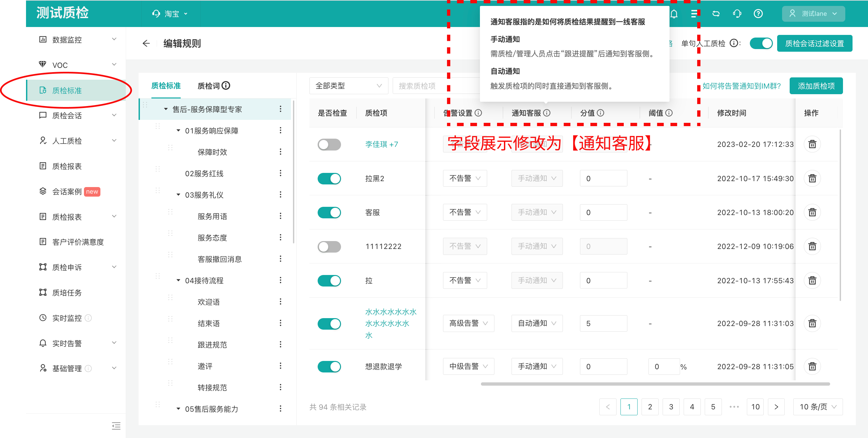Disable check for 水水水水 row
Image resolution: width=868 pixels, height=438 pixels.
329,324
